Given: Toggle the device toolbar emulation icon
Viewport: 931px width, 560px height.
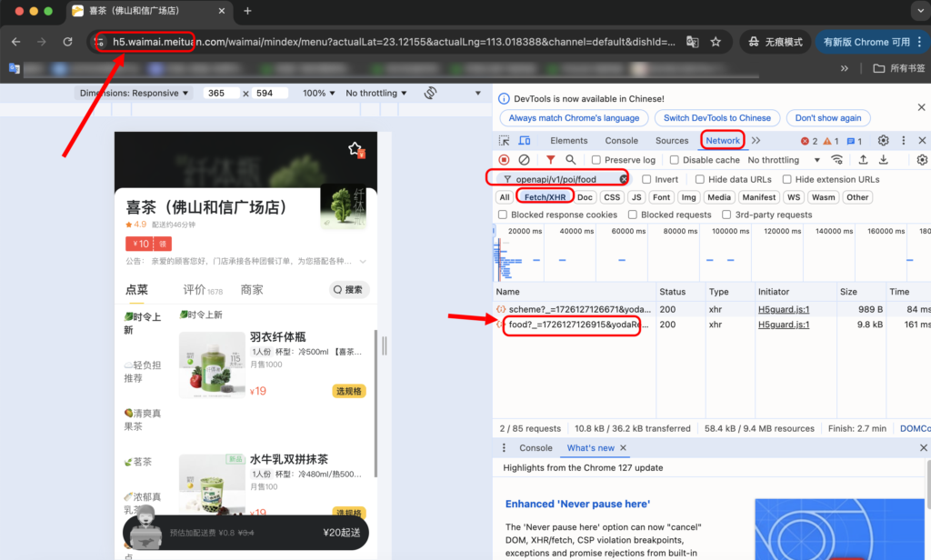Looking at the screenshot, I should click(x=524, y=141).
